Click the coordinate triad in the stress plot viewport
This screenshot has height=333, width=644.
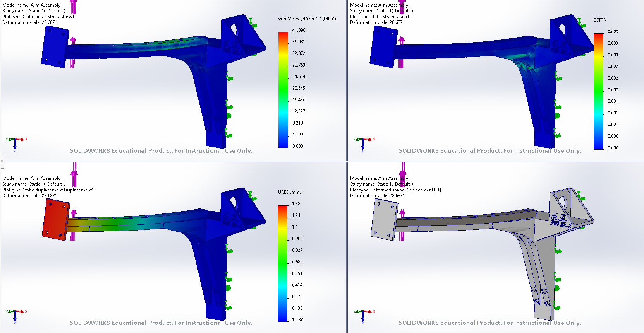(15, 143)
